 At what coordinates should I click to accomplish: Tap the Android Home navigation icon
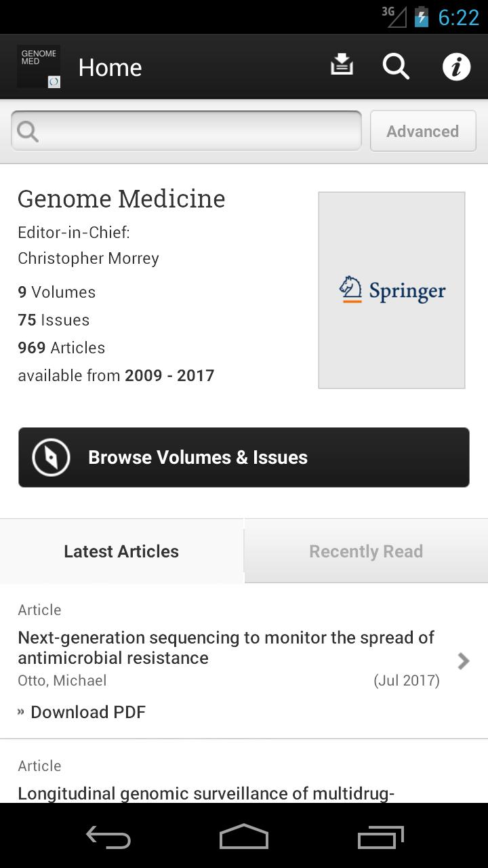click(x=243, y=837)
